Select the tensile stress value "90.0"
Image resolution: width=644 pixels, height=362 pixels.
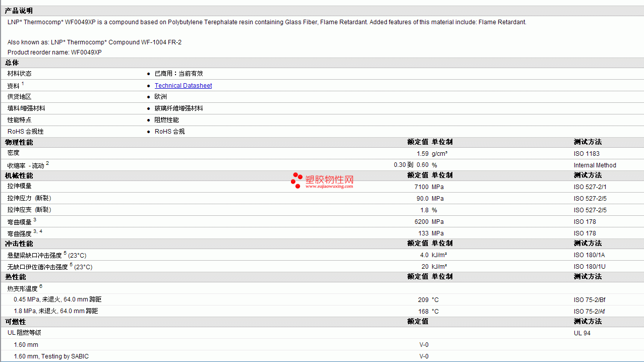coord(422,199)
